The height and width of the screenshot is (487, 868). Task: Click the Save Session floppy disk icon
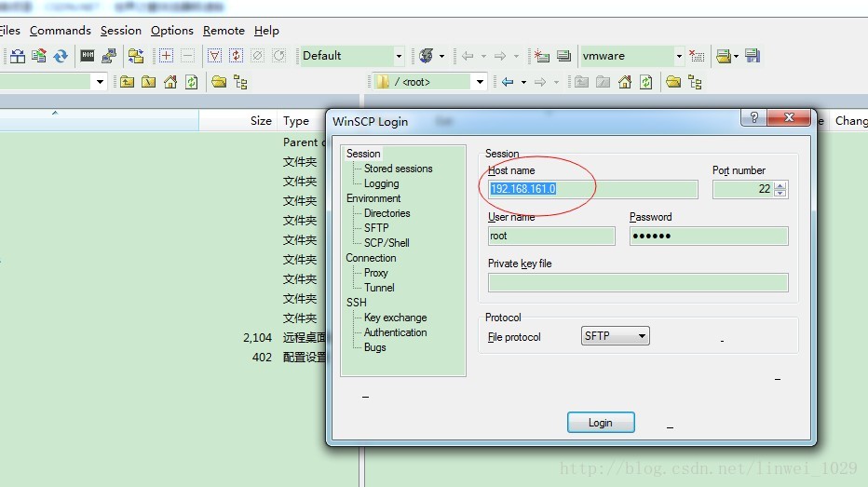pos(753,55)
